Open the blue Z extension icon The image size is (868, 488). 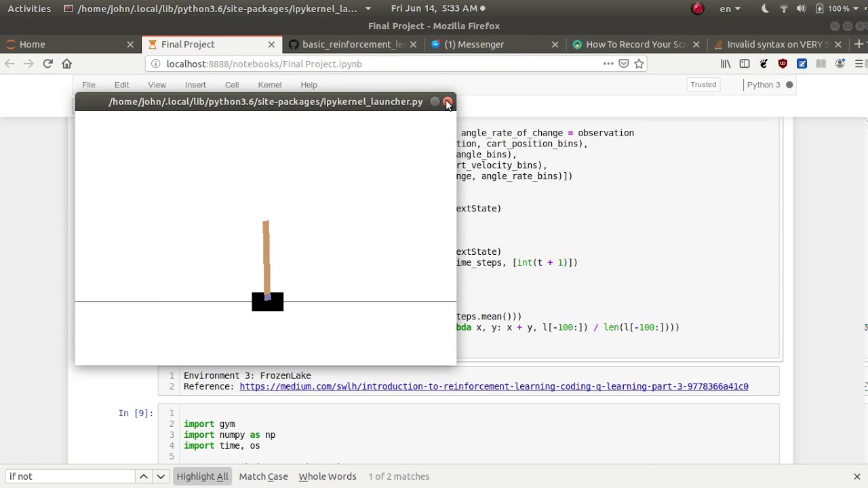click(802, 64)
